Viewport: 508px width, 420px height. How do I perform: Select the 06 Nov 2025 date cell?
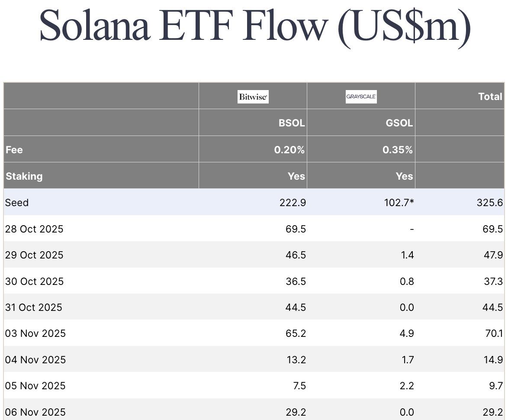(x=35, y=412)
